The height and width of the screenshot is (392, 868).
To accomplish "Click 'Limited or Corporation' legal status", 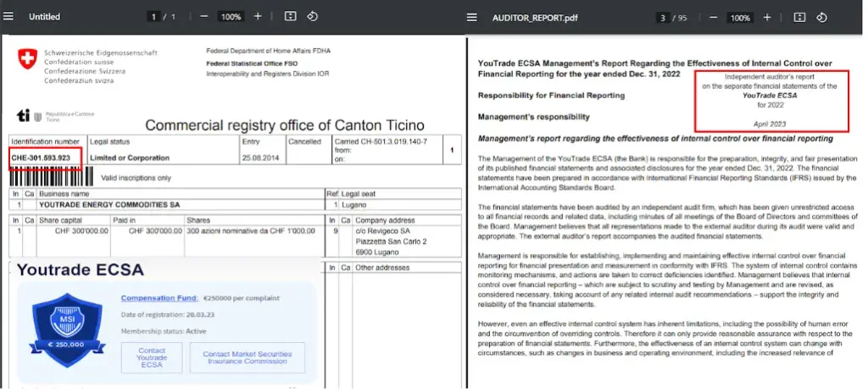I will 130,158.
